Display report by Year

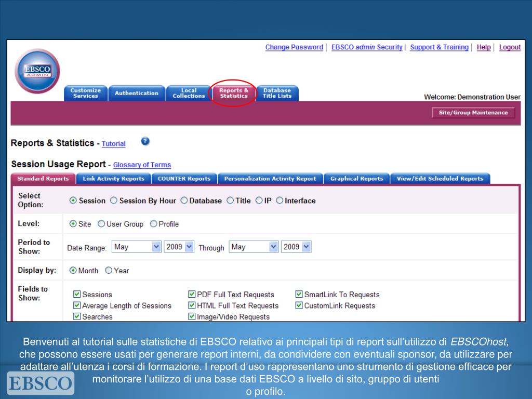[x=109, y=270]
